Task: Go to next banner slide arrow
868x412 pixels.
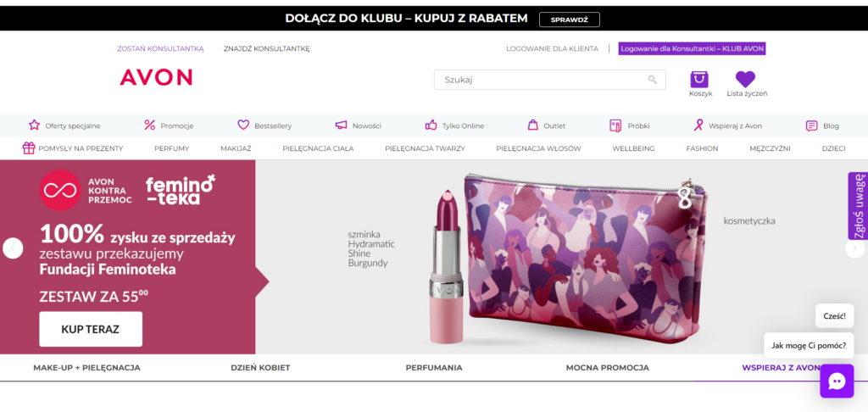Action: pyautogui.click(x=854, y=248)
